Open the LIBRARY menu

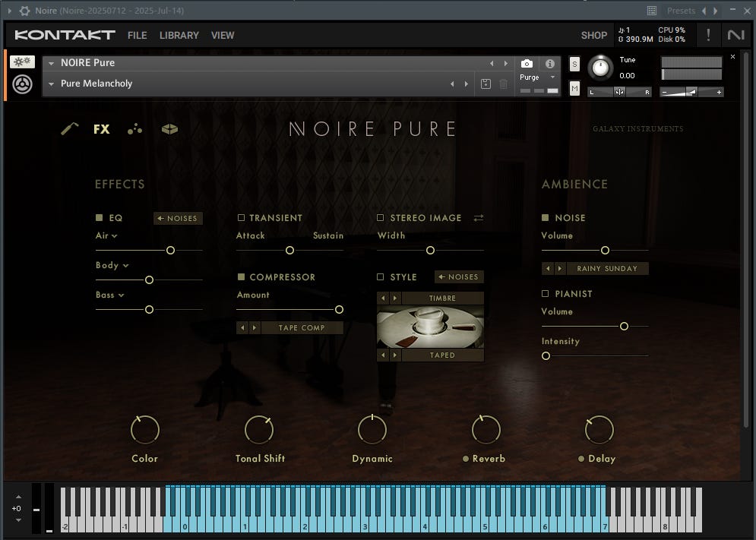pyautogui.click(x=179, y=35)
